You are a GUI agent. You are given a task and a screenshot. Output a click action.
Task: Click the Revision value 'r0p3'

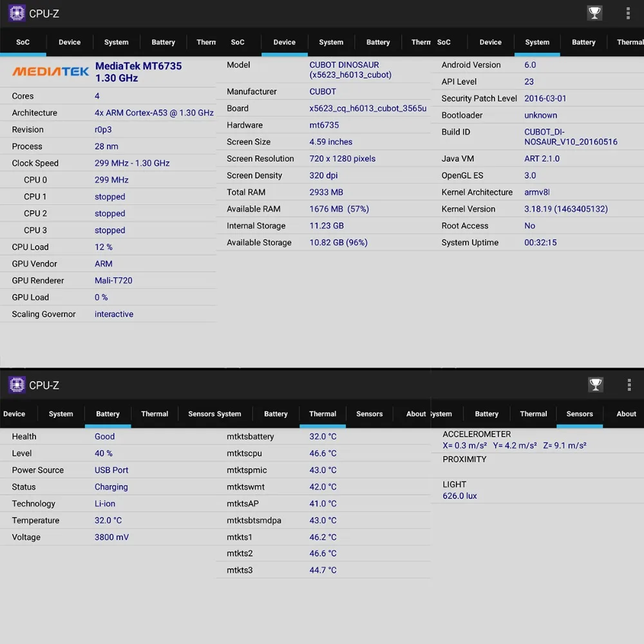(103, 130)
